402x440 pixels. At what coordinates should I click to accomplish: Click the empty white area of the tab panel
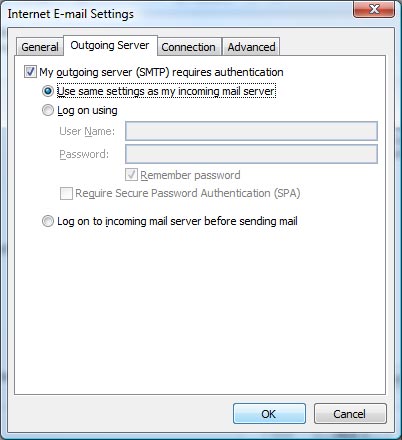200,310
